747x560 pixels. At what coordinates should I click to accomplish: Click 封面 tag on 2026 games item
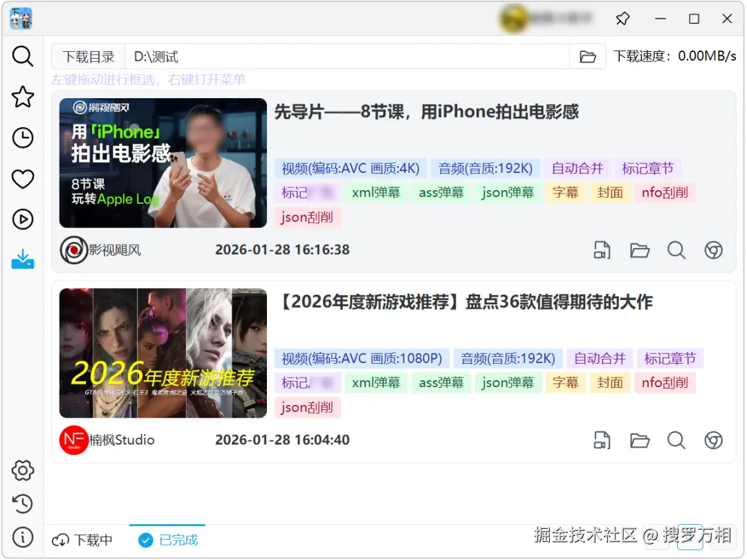pos(610,382)
